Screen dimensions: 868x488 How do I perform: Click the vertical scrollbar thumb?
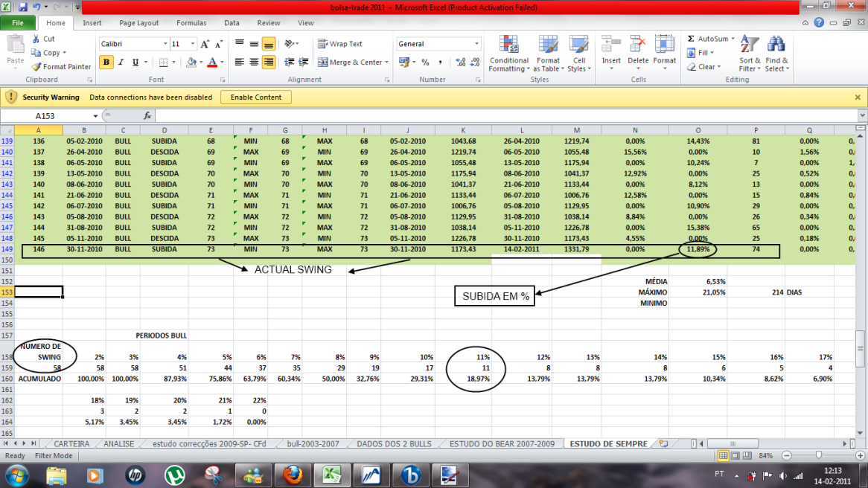click(x=861, y=349)
